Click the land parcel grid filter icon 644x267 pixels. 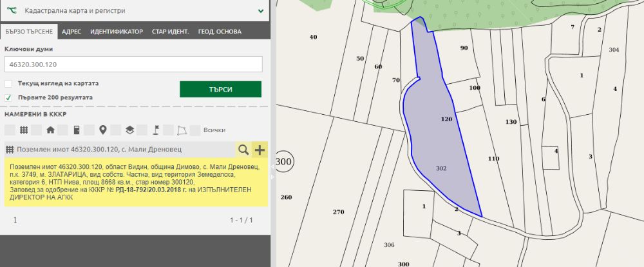click(x=24, y=130)
